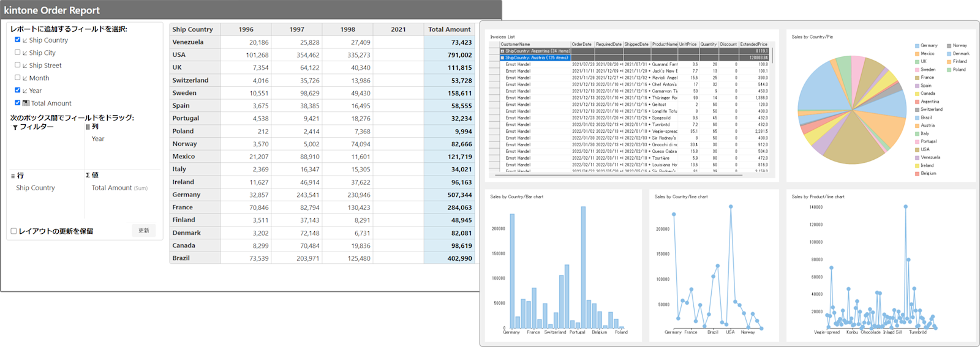Click the dimension icon beside Ship Street

pos(25,65)
